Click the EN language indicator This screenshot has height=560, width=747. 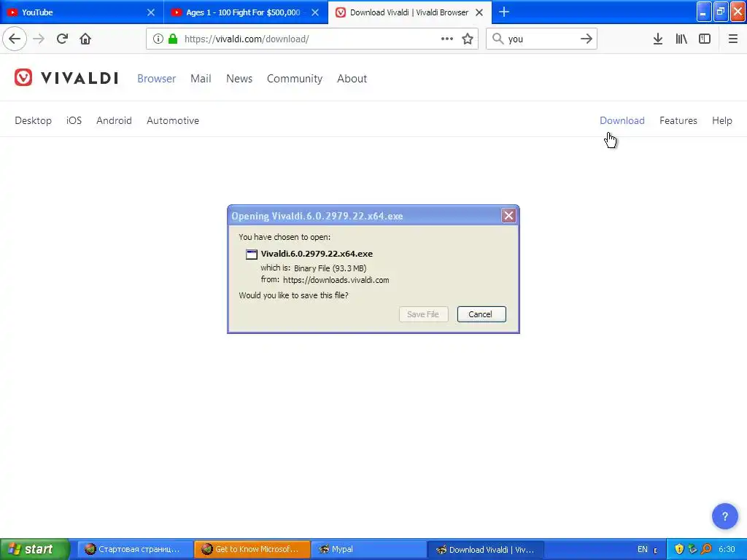pyautogui.click(x=642, y=549)
